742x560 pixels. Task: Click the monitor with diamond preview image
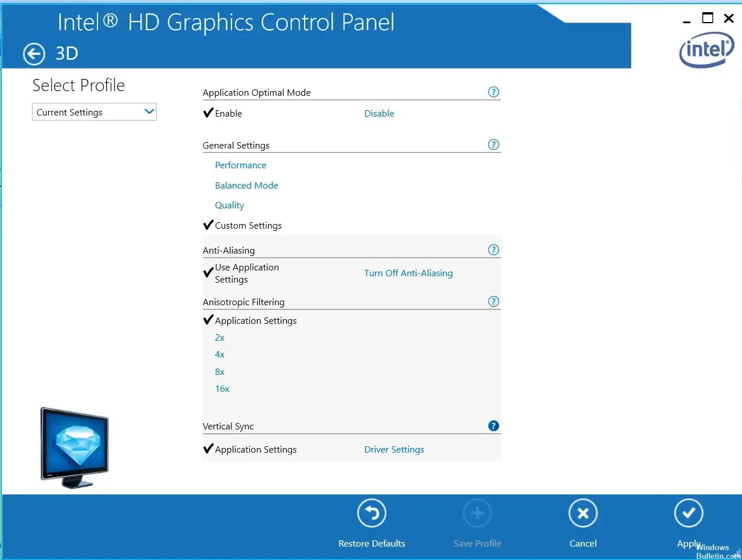pyautogui.click(x=74, y=447)
